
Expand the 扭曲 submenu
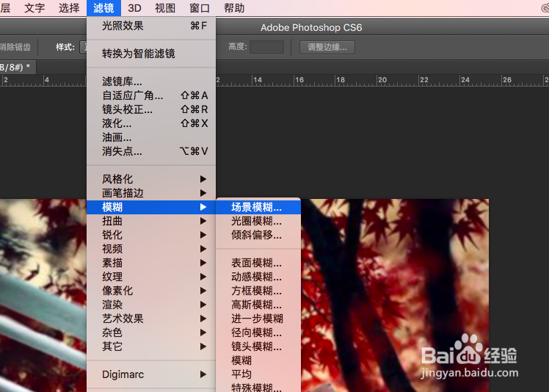click(151, 221)
